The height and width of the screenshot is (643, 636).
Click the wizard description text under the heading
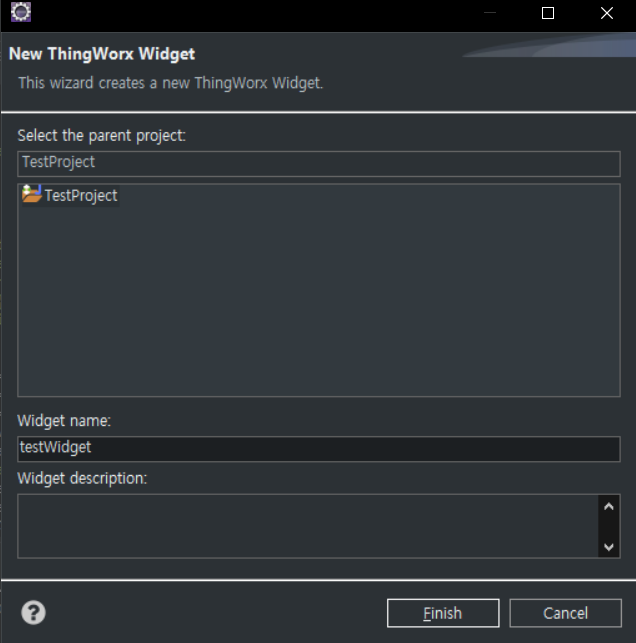(x=170, y=83)
